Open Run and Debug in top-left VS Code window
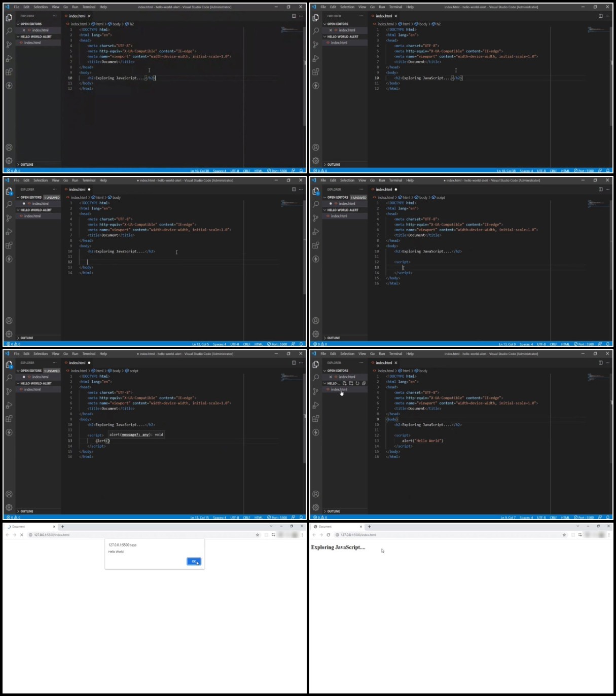This screenshot has width=616, height=696. click(9, 58)
